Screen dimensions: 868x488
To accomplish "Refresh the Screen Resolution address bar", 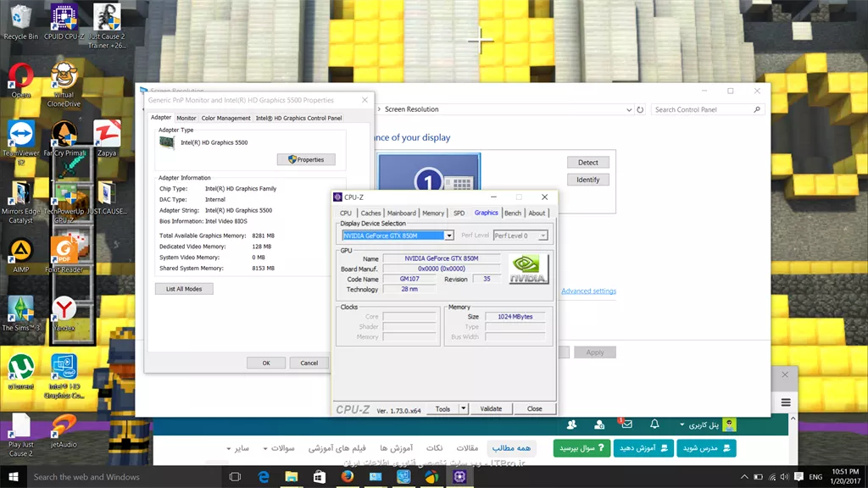I will pos(640,109).
